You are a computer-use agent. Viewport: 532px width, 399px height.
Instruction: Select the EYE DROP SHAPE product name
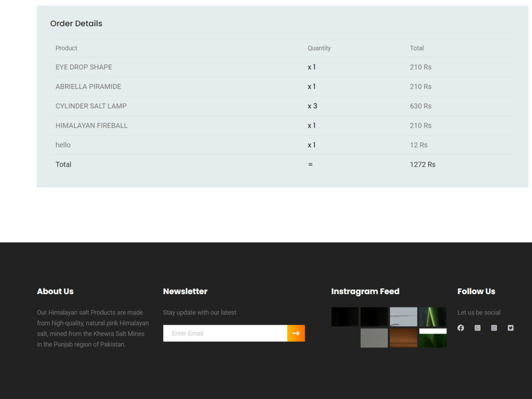click(84, 67)
